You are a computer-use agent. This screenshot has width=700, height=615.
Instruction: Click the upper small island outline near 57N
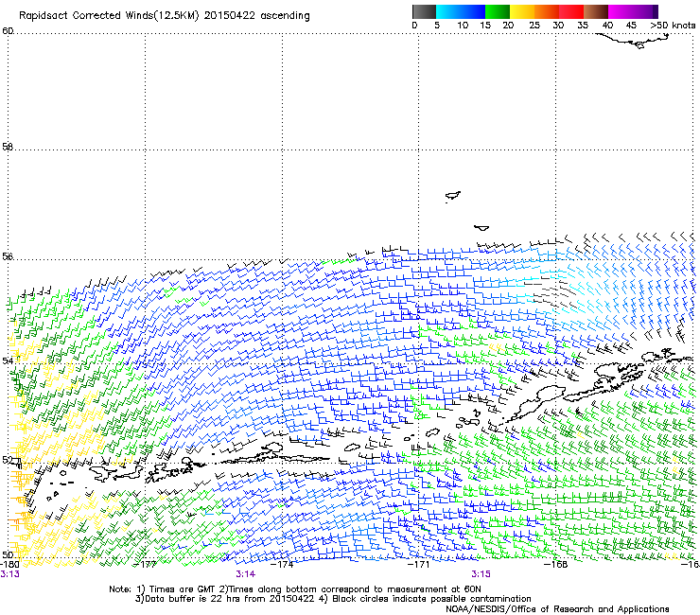pos(453,196)
